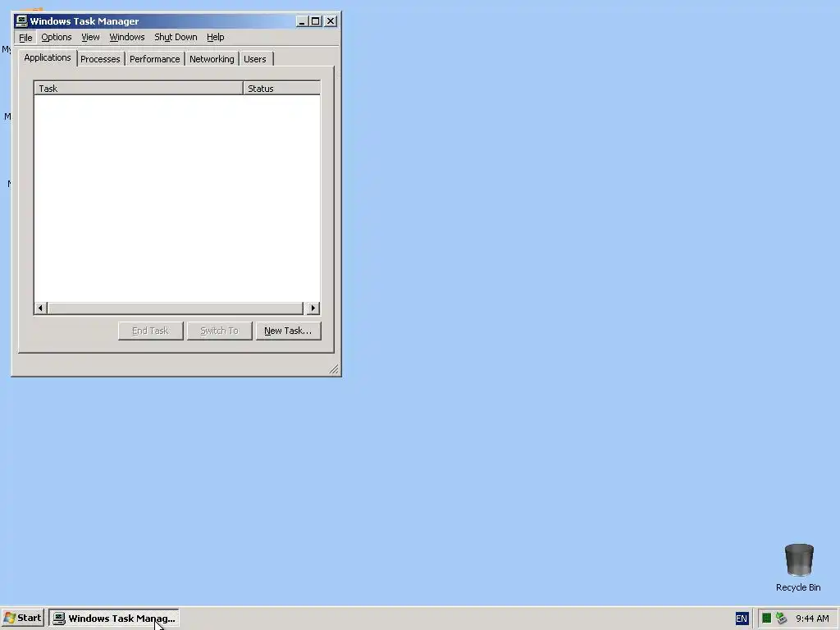Viewport: 840px width, 630px height.
Task: Click the EN language indicator
Action: 742,619
